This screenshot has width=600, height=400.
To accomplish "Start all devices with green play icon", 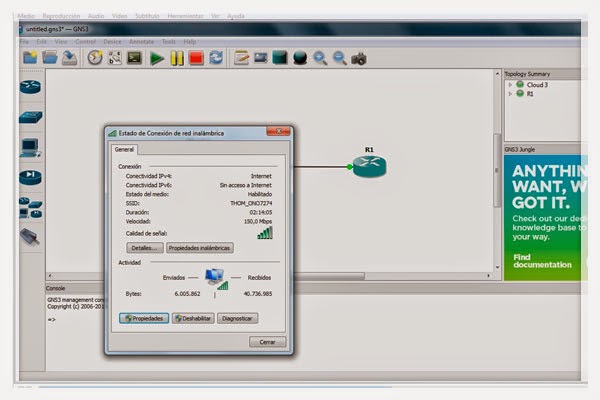I will pyautogui.click(x=157, y=59).
